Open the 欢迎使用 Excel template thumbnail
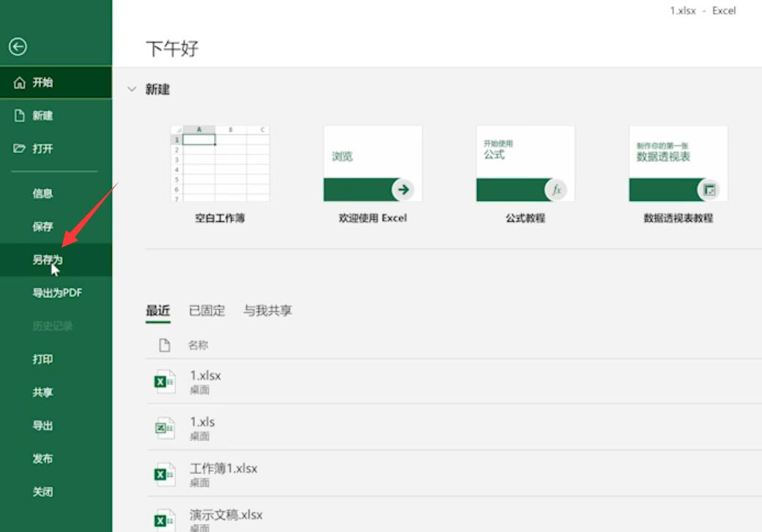The width and height of the screenshot is (762, 532). [x=373, y=163]
